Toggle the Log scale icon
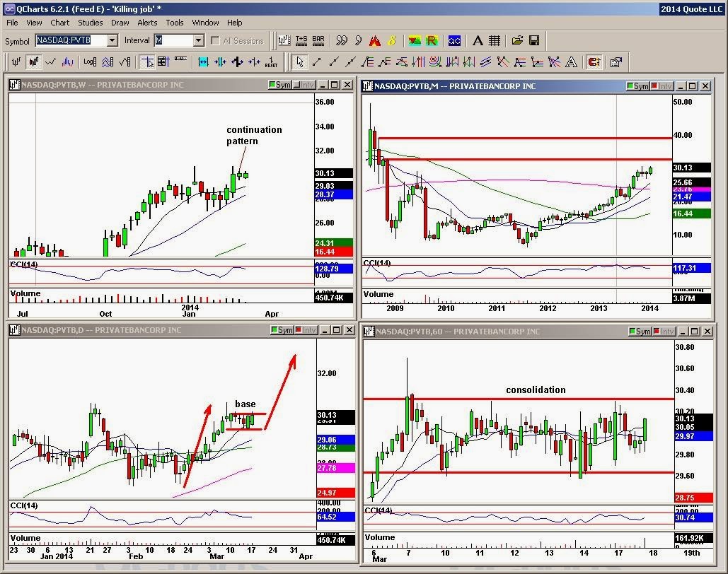The width and height of the screenshot is (728, 574). point(90,61)
